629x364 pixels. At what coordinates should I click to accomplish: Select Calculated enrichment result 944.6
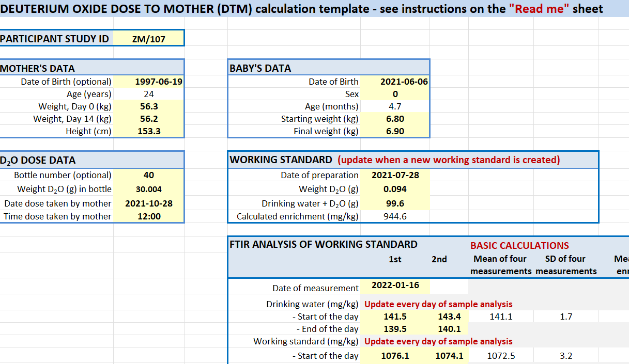click(395, 216)
